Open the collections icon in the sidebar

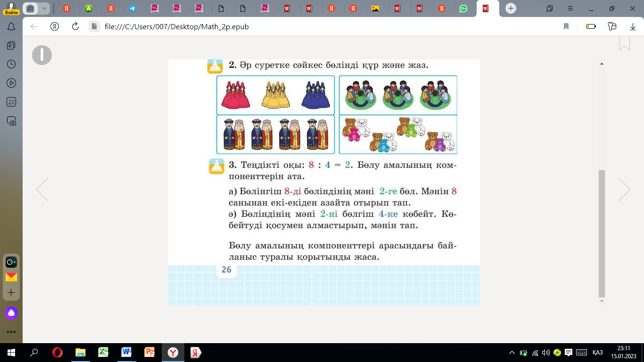point(11,45)
